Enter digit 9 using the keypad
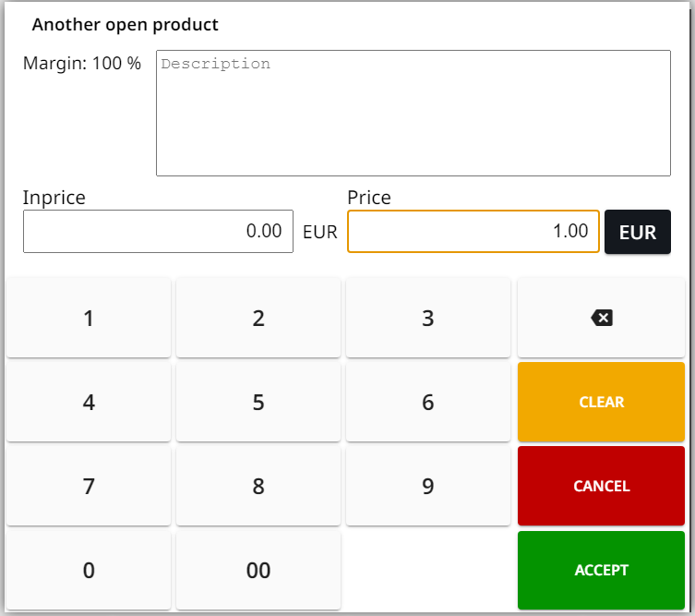Viewport: 695px width, 616px height. click(x=427, y=487)
